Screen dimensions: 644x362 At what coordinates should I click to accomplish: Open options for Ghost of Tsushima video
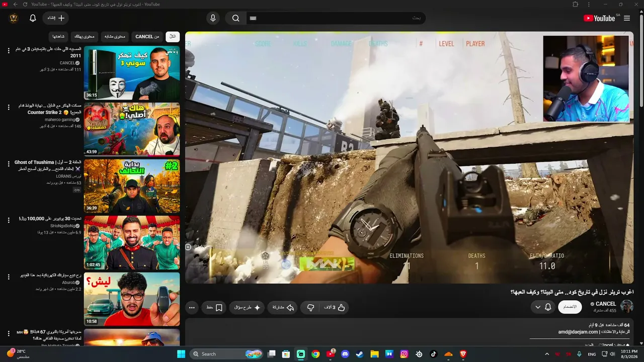[9, 163]
